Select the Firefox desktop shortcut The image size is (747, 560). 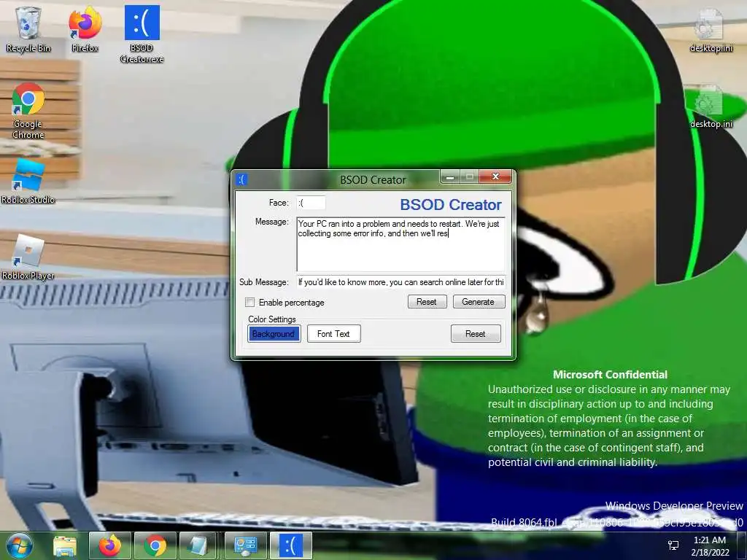(x=85, y=28)
